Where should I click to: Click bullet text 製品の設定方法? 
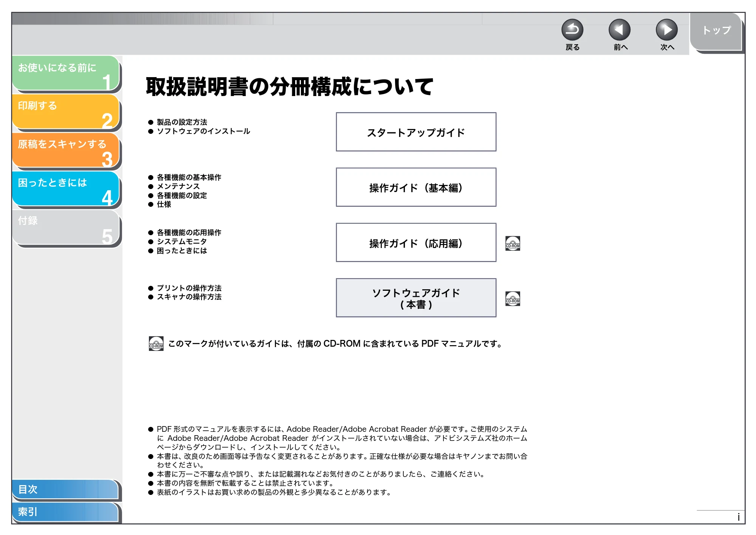pos(182,122)
